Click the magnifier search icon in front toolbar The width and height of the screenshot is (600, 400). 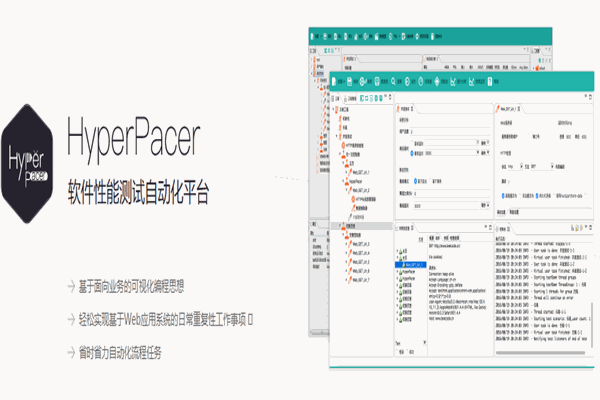(x=393, y=81)
